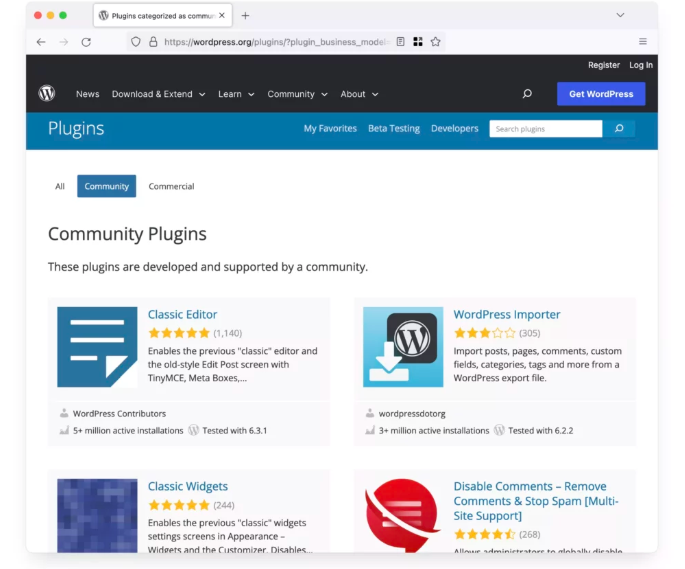Click the Classic Widgets plugin thumbnail

(x=97, y=516)
